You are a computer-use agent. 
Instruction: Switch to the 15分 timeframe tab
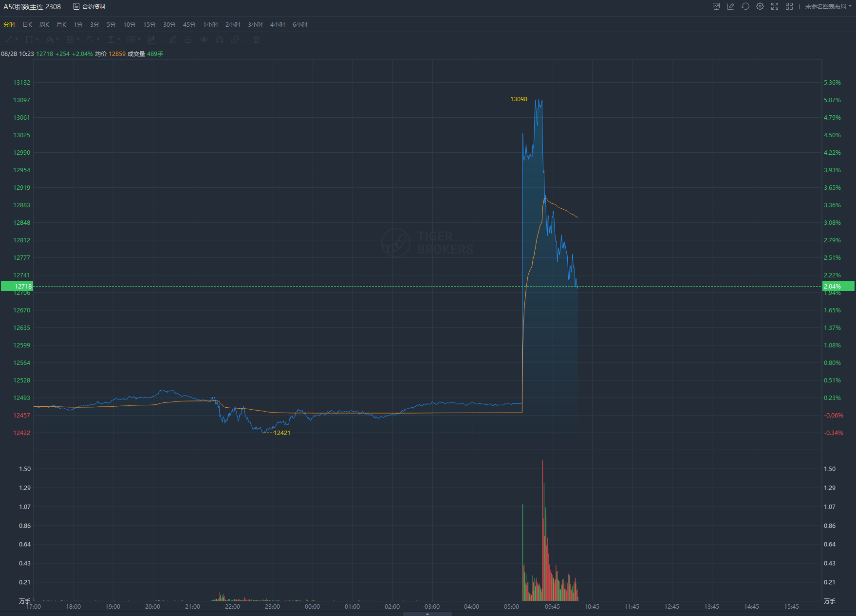(149, 24)
